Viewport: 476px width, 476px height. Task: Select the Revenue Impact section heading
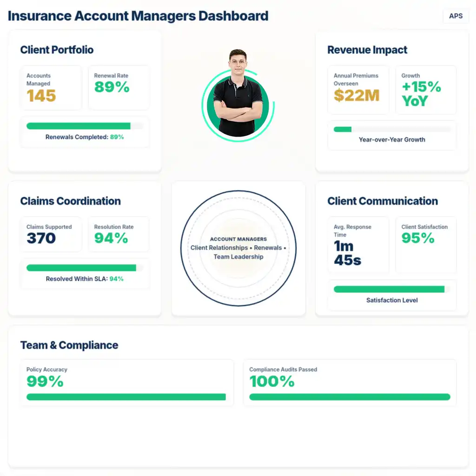click(367, 50)
